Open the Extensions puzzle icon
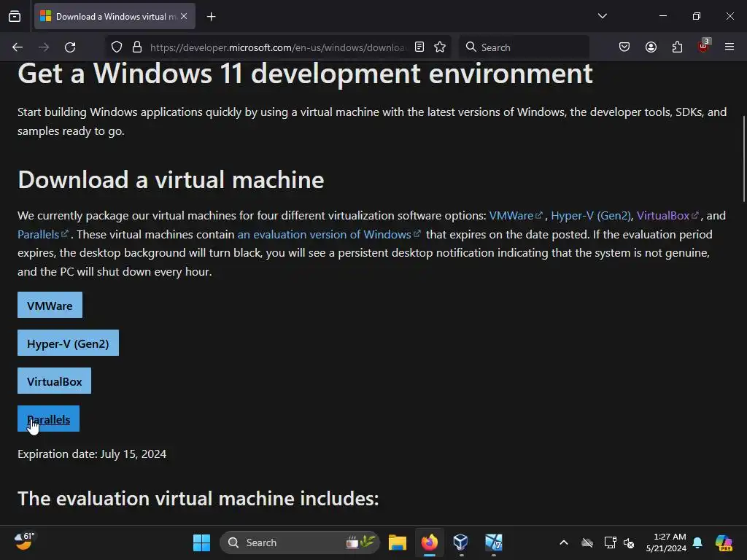 coord(677,47)
